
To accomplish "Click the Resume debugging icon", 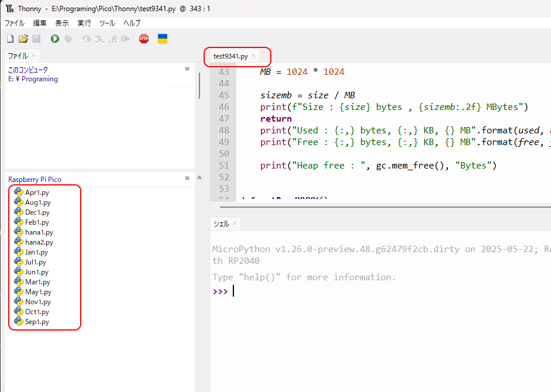I will tap(125, 39).
